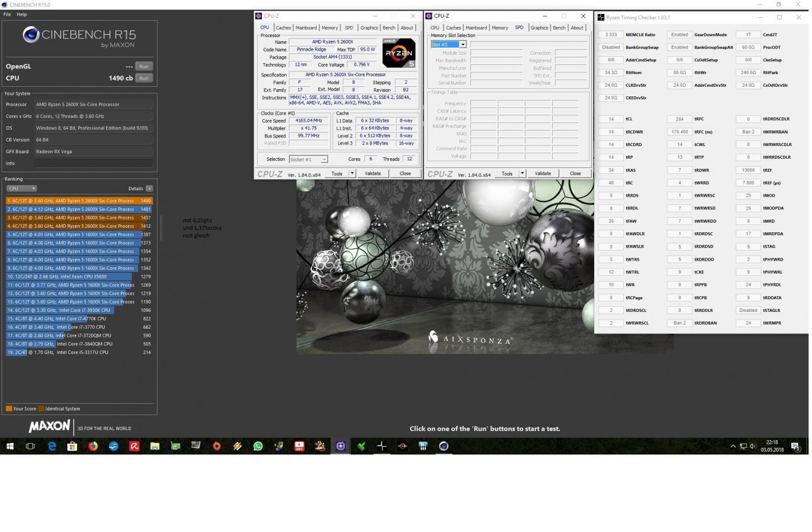Switch to Caches tab in the CPU-tab CPU-Z window
The height and width of the screenshot is (532, 812).
pos(283,28)
